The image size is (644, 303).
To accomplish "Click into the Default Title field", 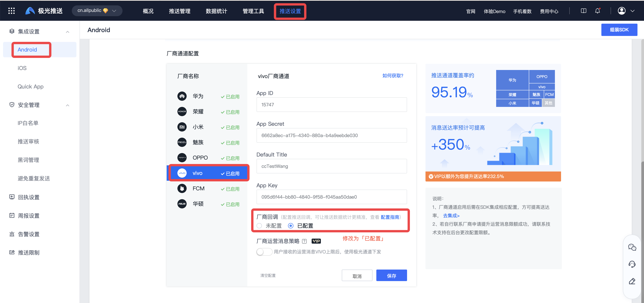I will coord(331,166).
